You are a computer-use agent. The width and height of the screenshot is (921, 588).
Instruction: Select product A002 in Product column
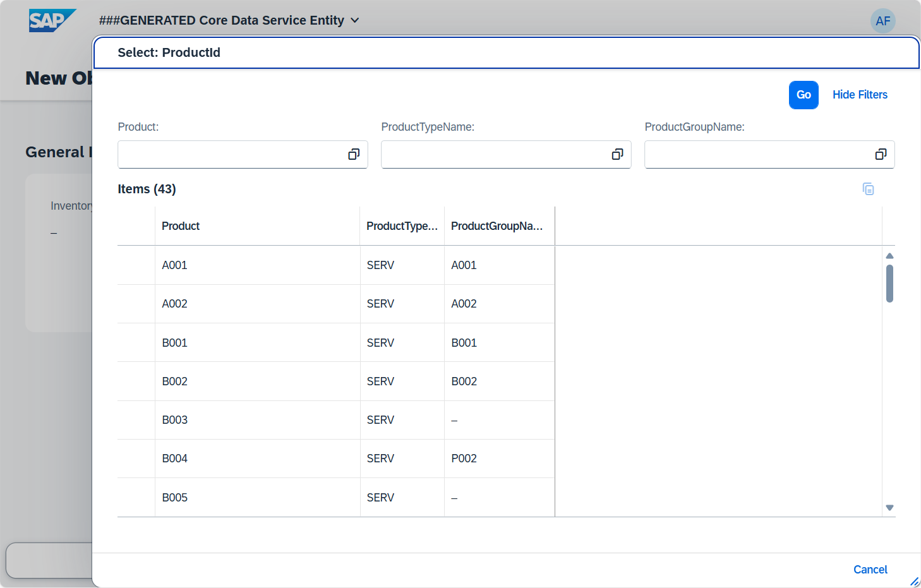(x=174, y=304)
